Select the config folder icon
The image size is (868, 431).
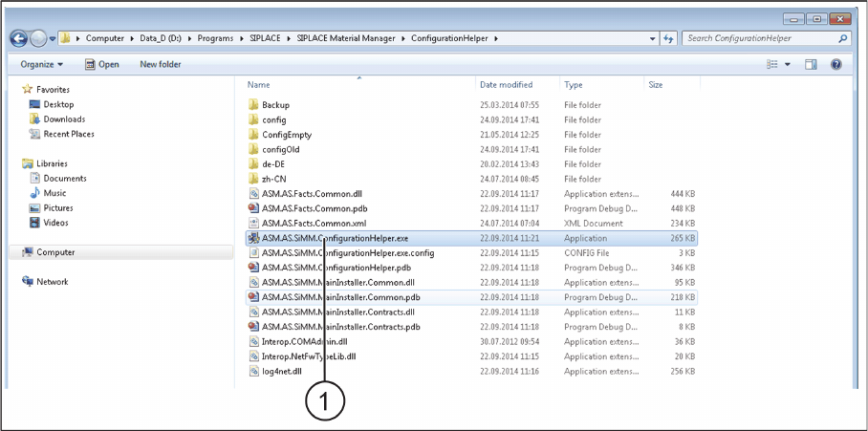click(x=253, y=119)
